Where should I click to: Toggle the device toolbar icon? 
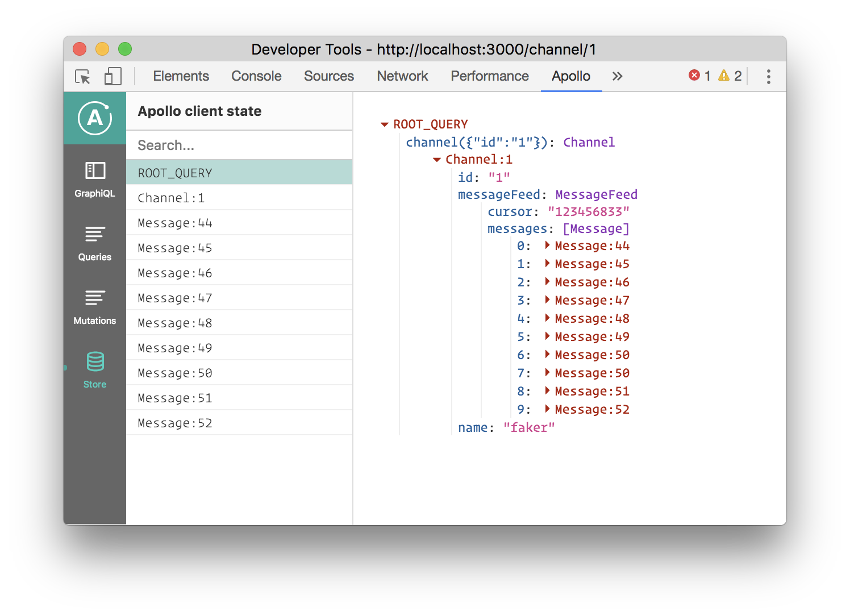(x=113, y=77)
